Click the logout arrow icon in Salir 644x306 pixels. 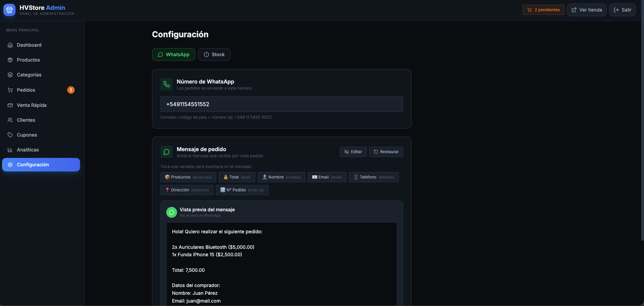616,10
